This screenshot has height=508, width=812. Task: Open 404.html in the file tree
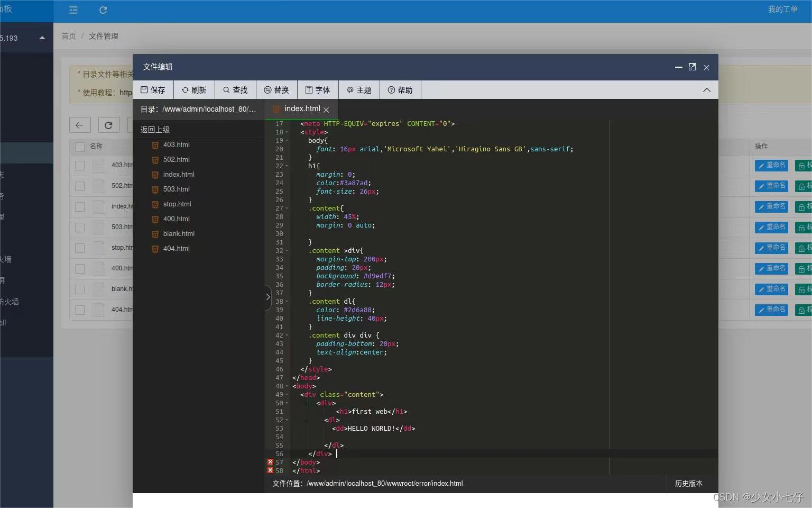(x=176, y=248)
